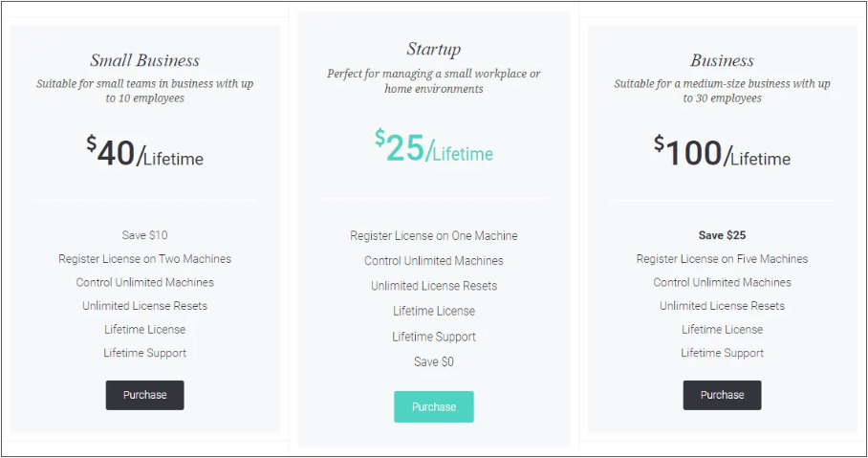Select the Small Business plan heading
Screen dimensions: 868x458
click(x=145, y=60)
